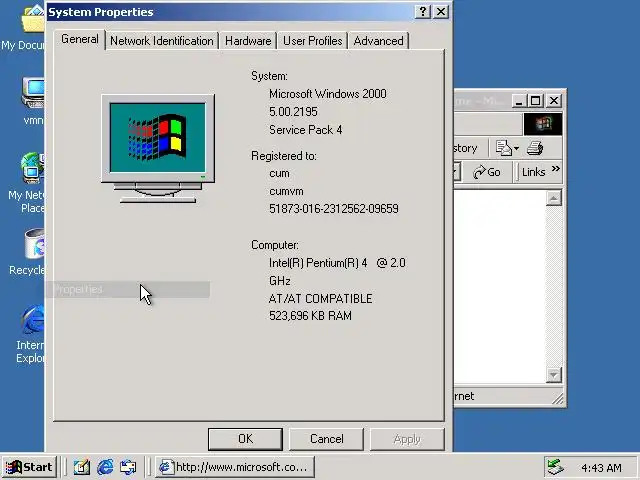Click the Show Desktop quick launch icon
The height and width of the screenshot is (480, 640).
82,467
